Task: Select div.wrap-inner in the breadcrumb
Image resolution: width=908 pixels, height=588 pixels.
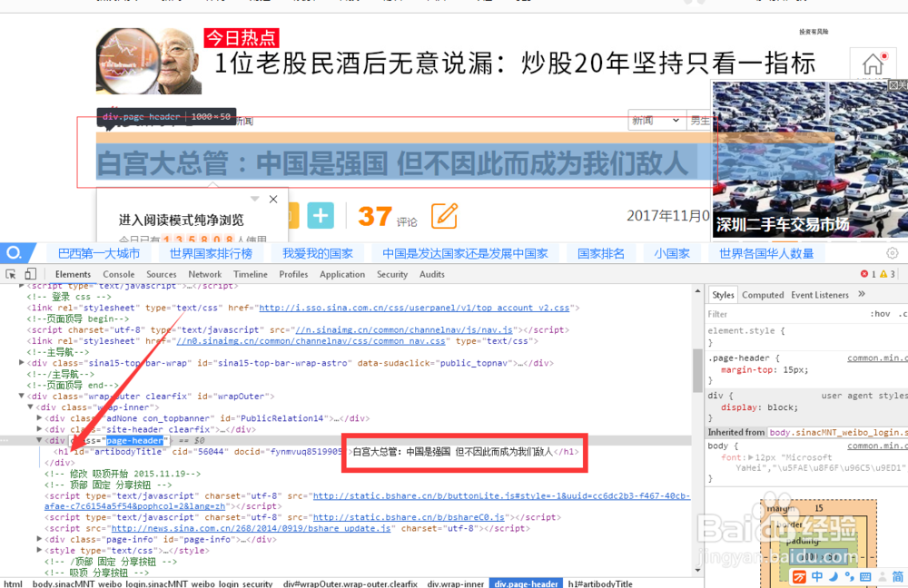Action: (x=455, y=583)
